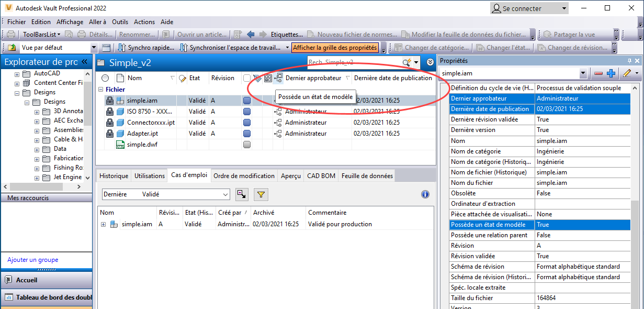Image resolution: width=644 pixels, height=309 pixels.
Task: Click the DWF file icon for simple.dwf
Action: (x=120, y=145)
